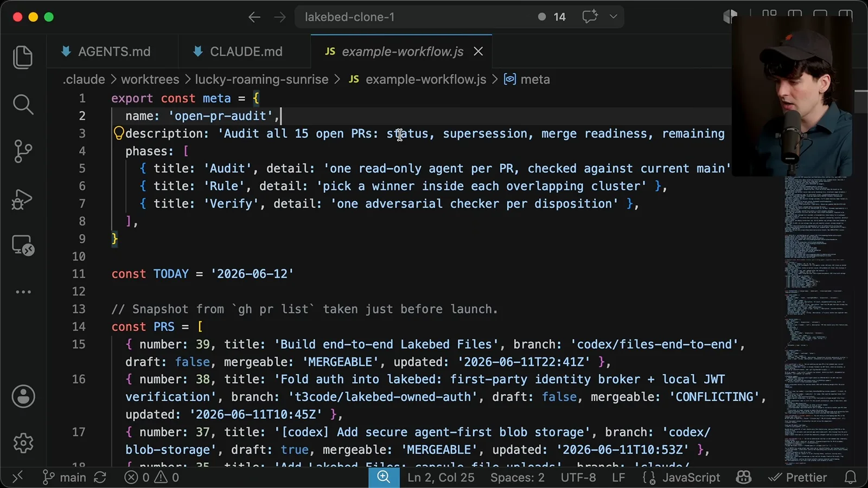Click the meta symbol breadcrumb

(527, 79)
